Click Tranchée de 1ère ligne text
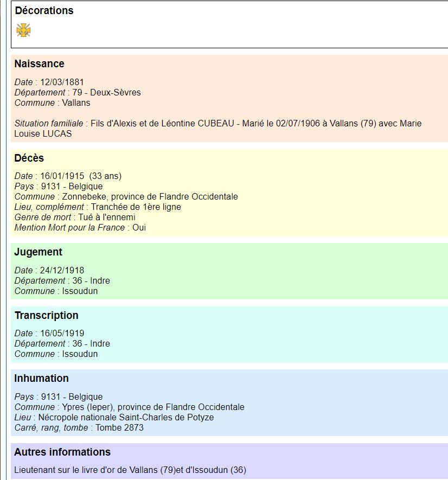 pyautogui.click(x=136, y=207)
